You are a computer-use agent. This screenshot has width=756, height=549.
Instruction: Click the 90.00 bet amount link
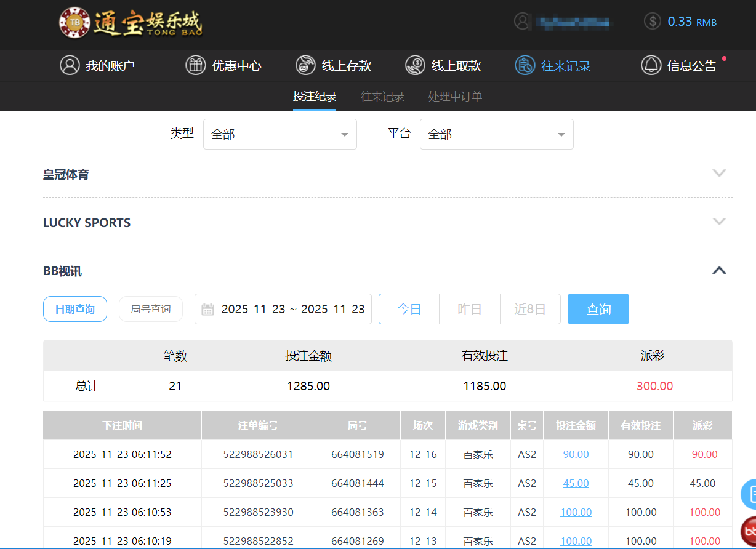click(x=576, y=454)
